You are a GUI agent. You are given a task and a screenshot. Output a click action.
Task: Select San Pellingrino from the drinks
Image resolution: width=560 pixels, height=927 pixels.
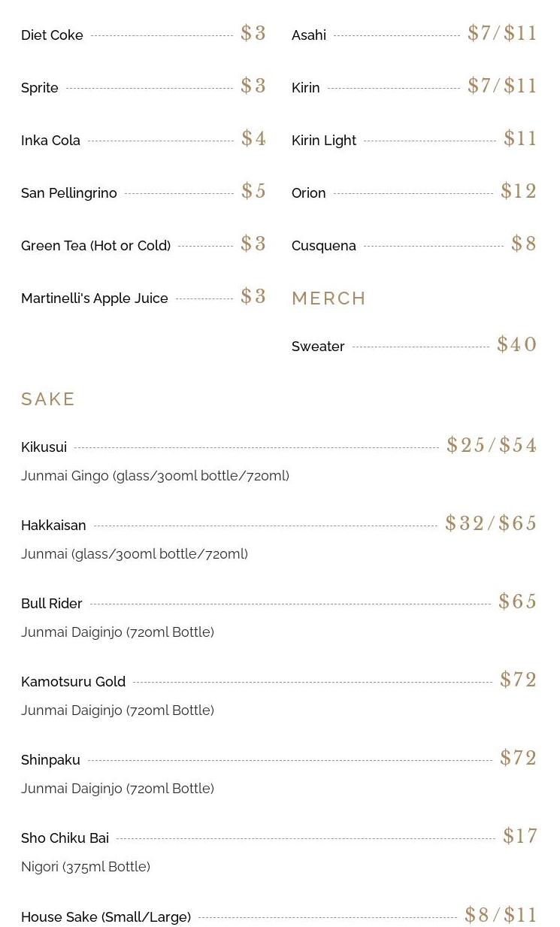(69, 193)
